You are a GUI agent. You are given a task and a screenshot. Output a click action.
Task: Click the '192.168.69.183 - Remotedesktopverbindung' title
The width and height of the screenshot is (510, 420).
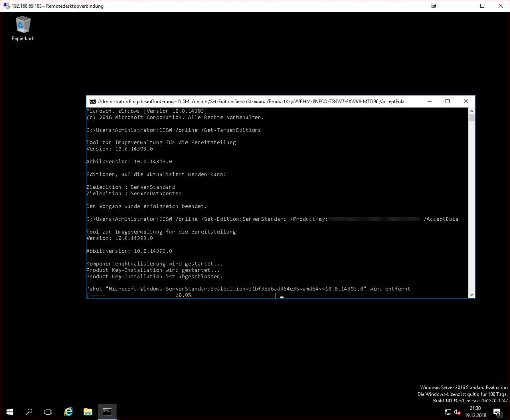coord(58,6)
